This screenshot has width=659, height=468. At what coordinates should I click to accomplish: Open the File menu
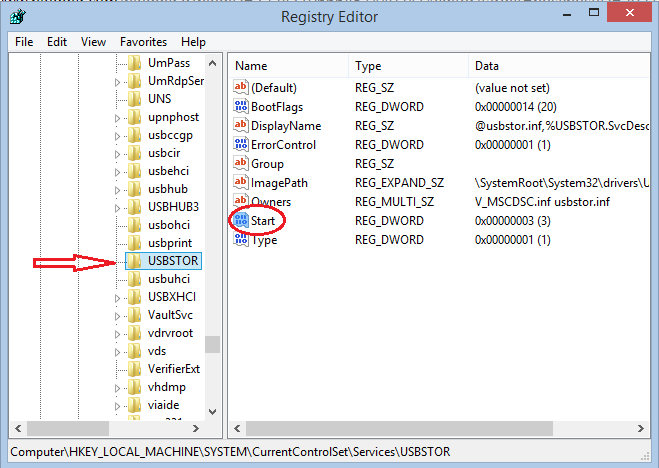[24, 42]
